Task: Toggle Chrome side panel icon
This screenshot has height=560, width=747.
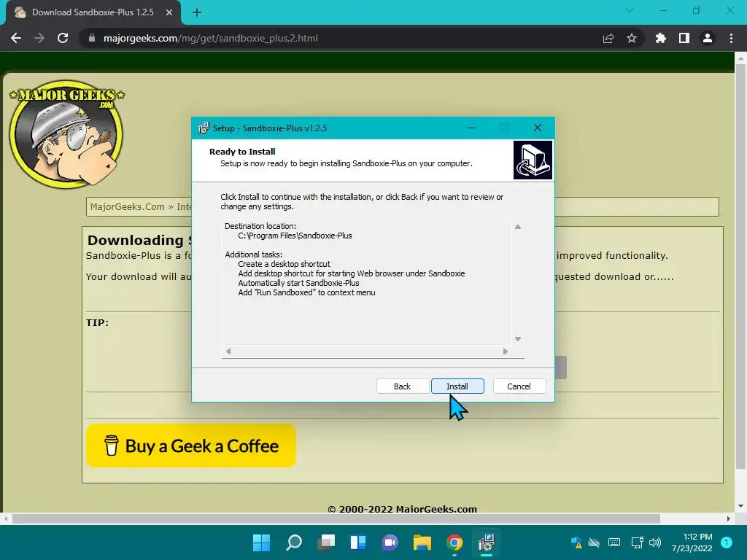Action: pos(684,38)
